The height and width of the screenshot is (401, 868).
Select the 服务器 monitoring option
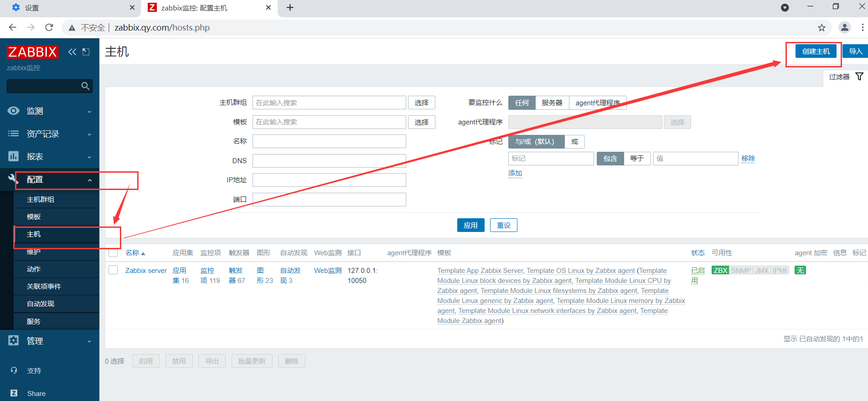coord(552,103)
